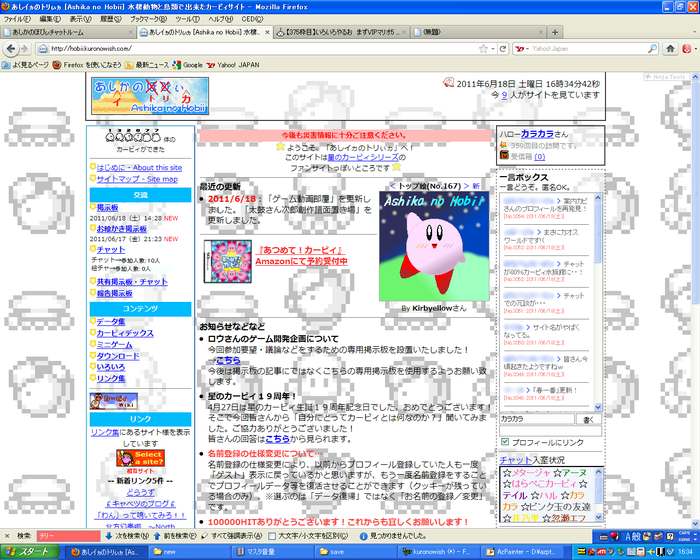Click the Ashika no Hobii site logo banner

point(150,96)
